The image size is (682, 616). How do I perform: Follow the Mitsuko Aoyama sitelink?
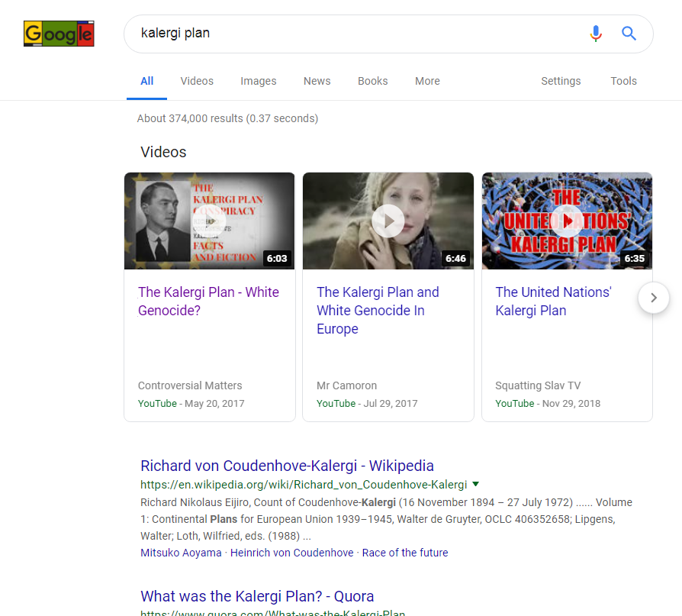click(181, 553)
